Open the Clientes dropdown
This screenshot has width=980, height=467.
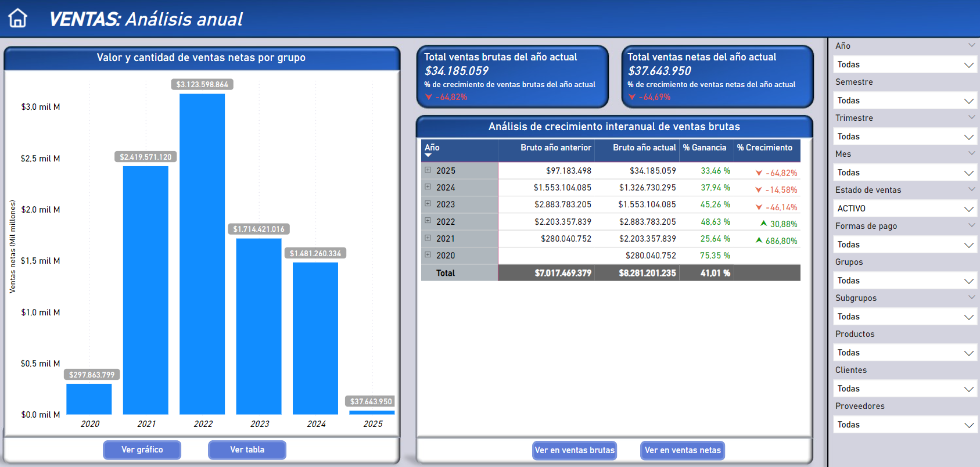click(x=904, y=389)
